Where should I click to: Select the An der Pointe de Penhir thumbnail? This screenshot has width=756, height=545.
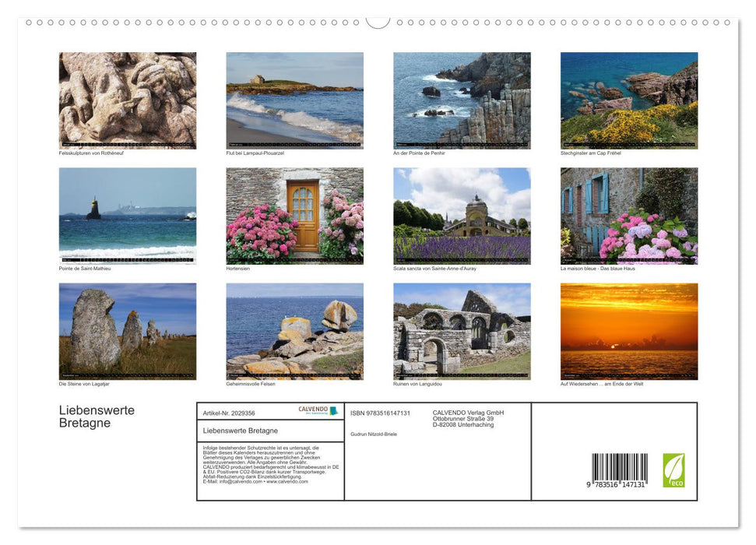click(462, 100)
